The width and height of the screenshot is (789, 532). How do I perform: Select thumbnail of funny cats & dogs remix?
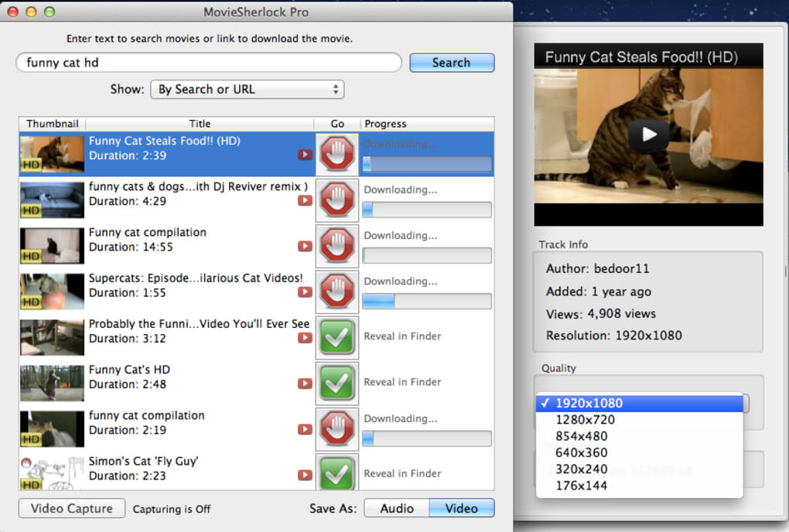point(52,200)
